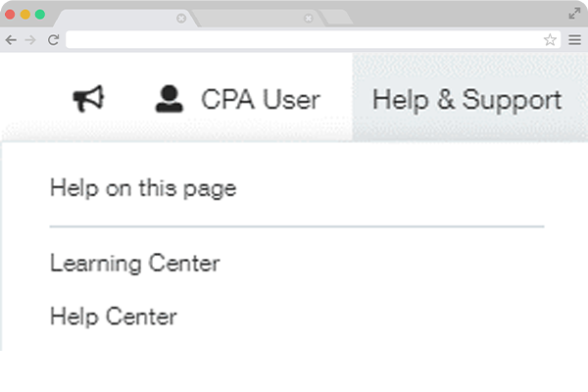Click the green maximize window button

tap(40, 15)
